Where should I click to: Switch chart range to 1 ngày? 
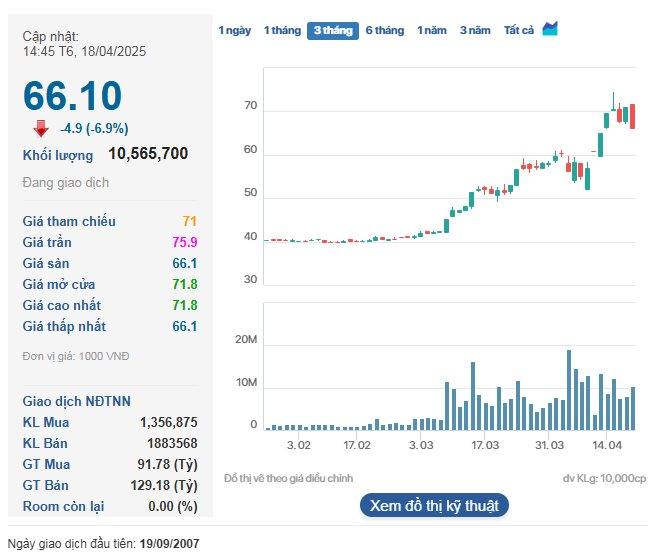(234, 31)
